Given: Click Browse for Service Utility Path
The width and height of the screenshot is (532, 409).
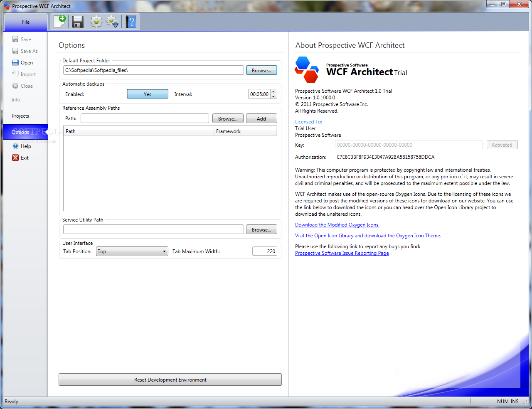Looking at the screenshot, I should pyautogui.click(x=261, y=229).
